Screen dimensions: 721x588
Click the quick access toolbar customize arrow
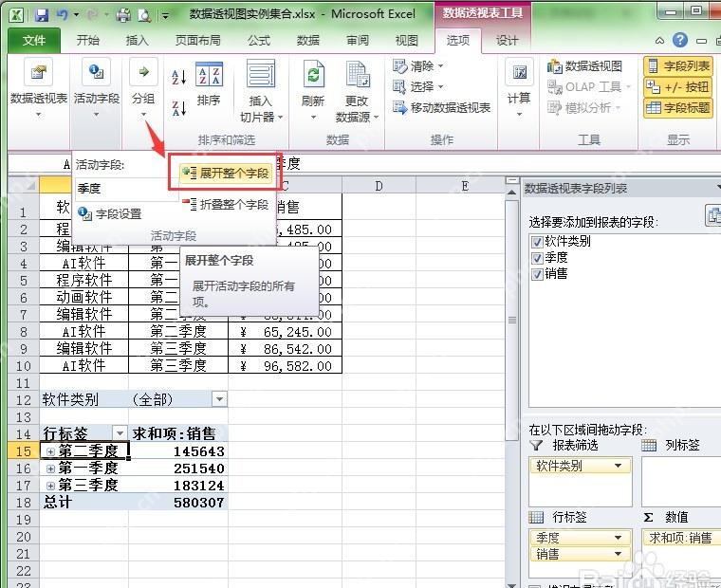(165, 16)
